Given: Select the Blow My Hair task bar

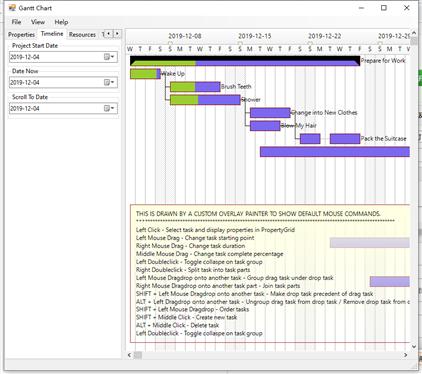Looking at the screenshot, I should (265, 126).
